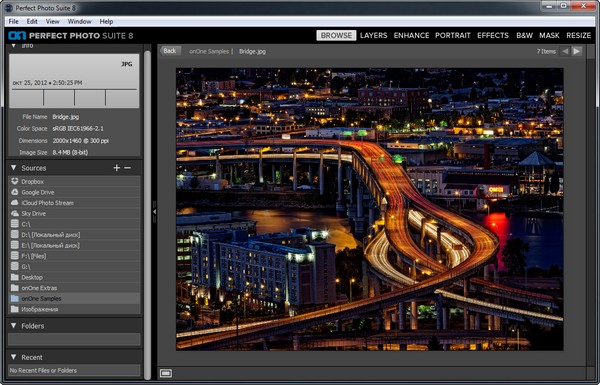
Task: Select the Dropbox source row
Action: click(x=75, y=181)
